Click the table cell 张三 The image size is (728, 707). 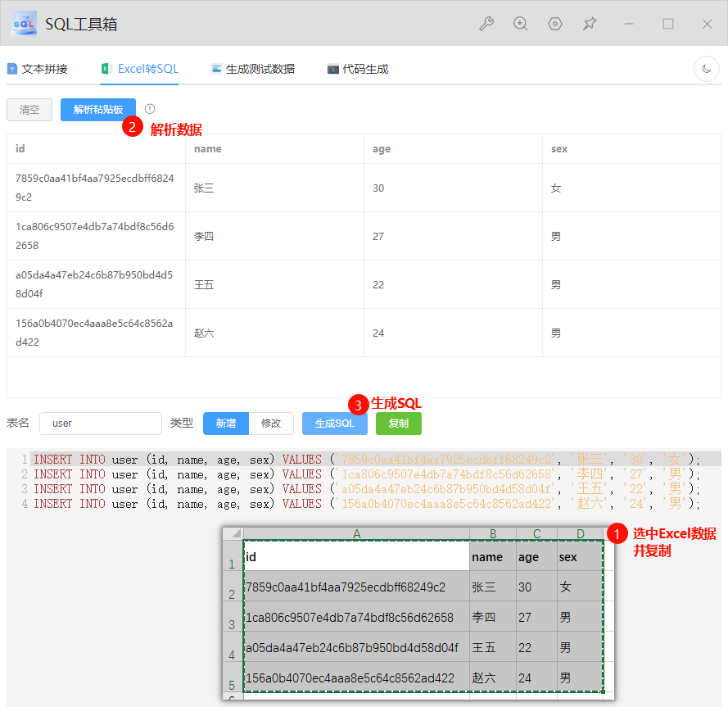(x=274, y=188)
